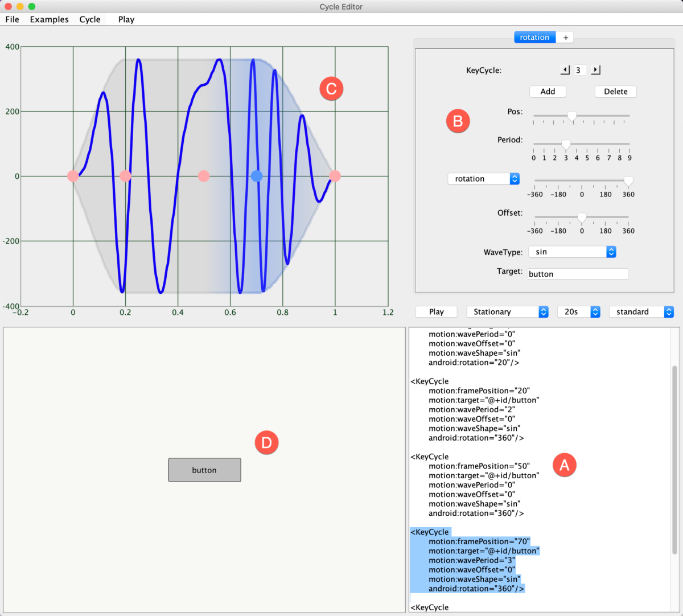Select the first pink keyframe at position 0
The image size is (683, 616).
coord(73,176)
